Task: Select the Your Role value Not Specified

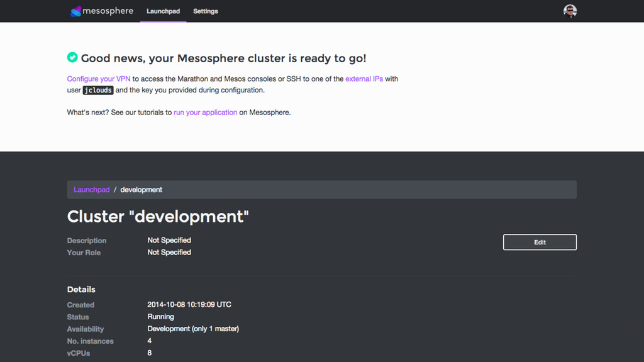Action: [169, 253]
